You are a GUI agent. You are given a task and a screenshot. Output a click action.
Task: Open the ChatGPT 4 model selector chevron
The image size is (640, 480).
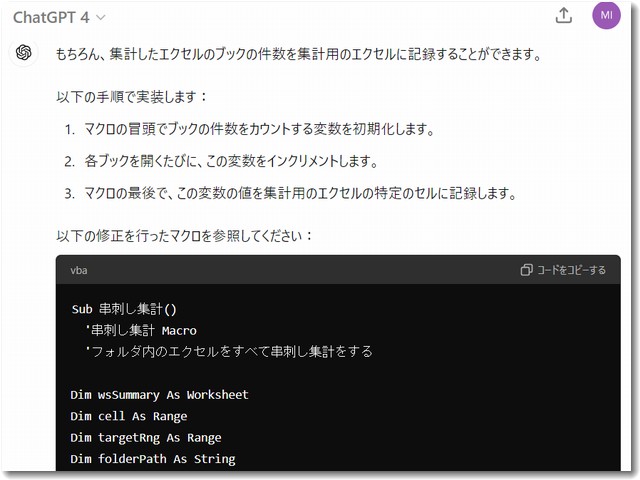pos(100,18)
